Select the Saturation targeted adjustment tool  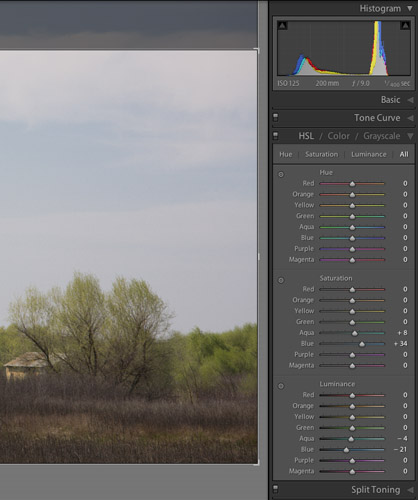click(x=281, y=280)
